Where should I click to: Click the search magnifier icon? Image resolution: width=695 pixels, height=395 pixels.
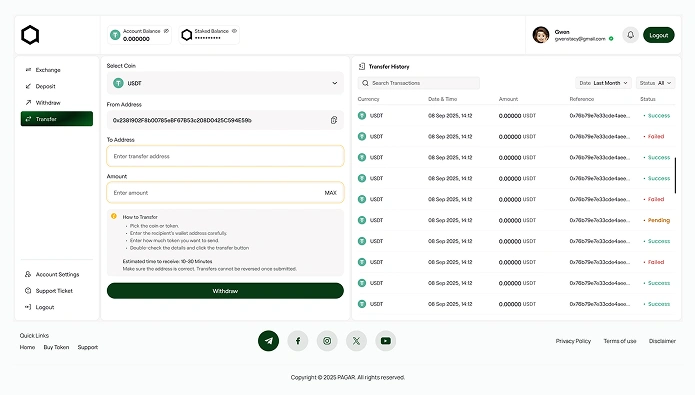[x=365, y=83]
